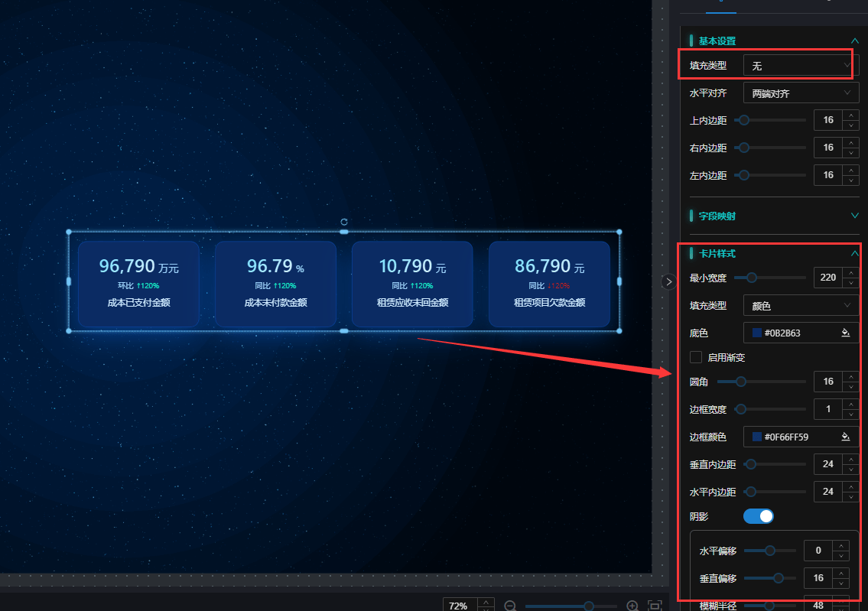Image resolution: width=868 pixels, height=611 pixels.
Task: Click the #0B2B63 底色 color swatch
Action: pyautogui.click(x=757, y=333)
